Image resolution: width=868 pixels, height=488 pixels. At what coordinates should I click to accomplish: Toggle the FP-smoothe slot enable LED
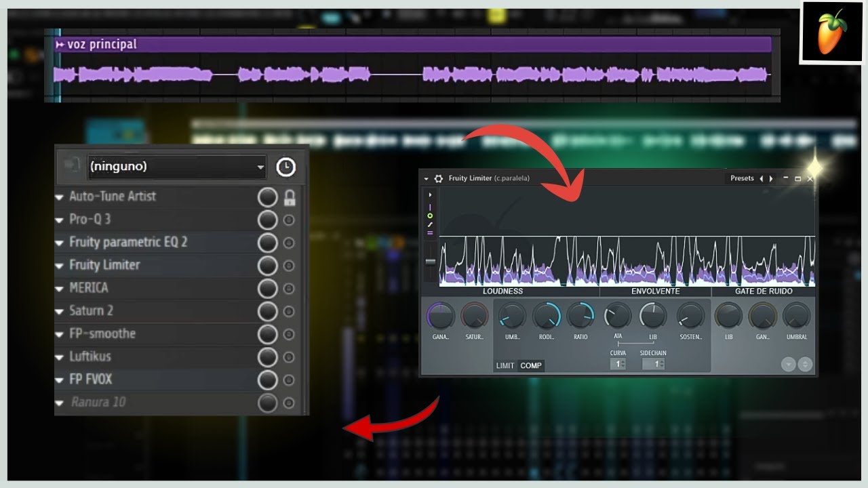click(289, 334)
